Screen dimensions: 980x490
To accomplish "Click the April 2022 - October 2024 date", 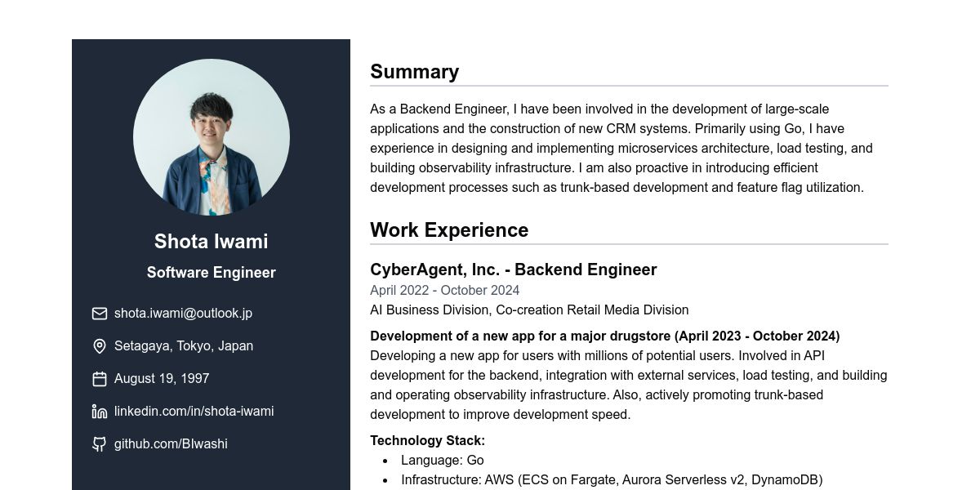I will (x=445, y=291).
